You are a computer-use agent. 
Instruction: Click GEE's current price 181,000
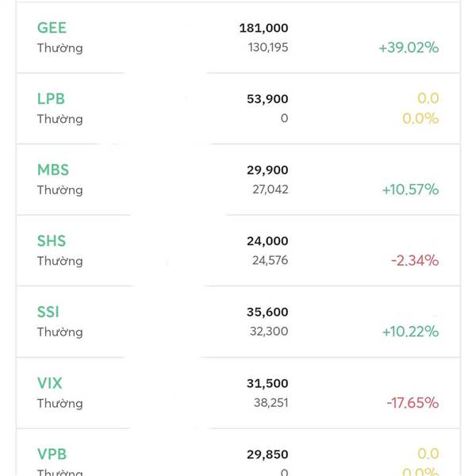coord(263,28)
